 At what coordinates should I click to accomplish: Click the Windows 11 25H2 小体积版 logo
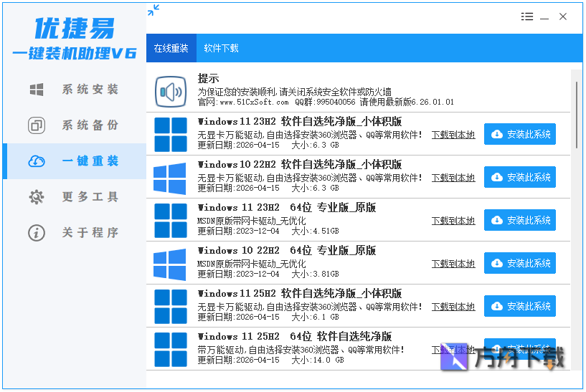(171, 307)
